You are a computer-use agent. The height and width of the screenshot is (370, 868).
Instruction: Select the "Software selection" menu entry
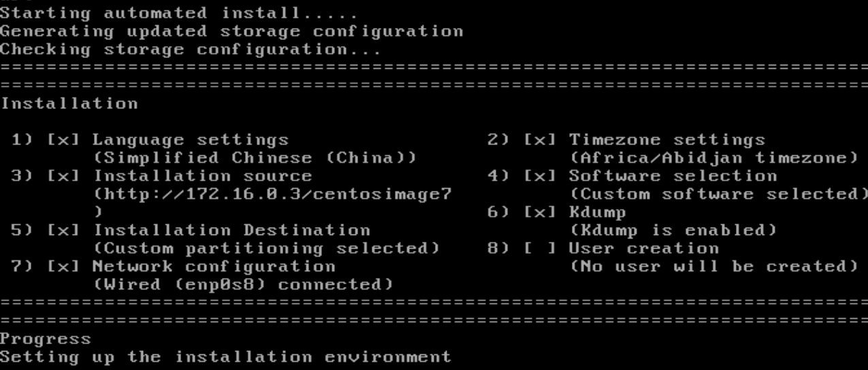(672, 176)
